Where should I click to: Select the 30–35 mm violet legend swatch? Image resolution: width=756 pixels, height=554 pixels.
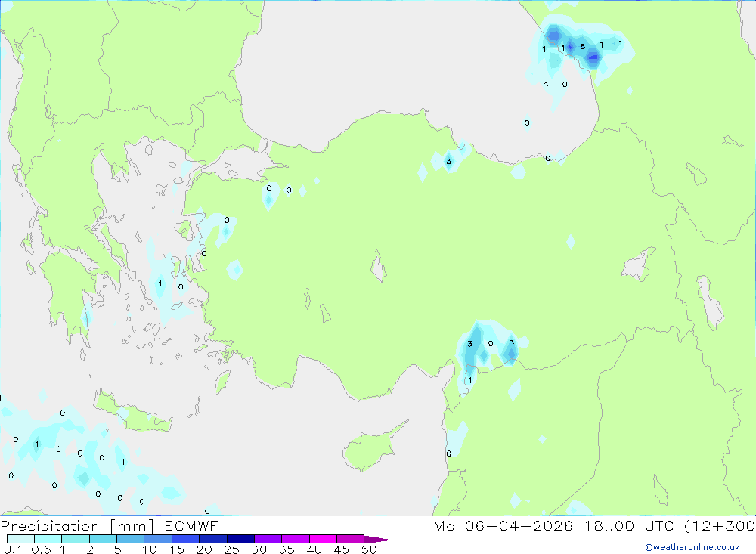click(268, 539)
